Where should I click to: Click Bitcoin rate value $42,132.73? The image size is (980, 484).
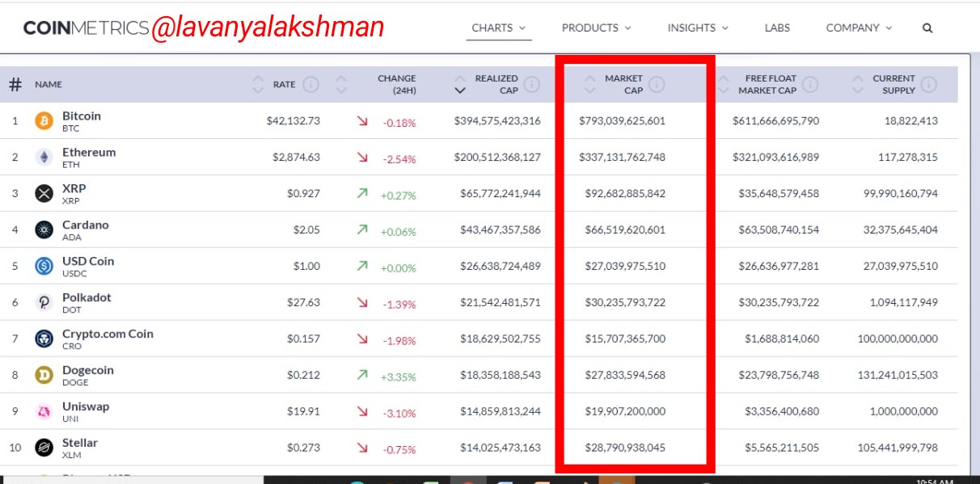293,121
